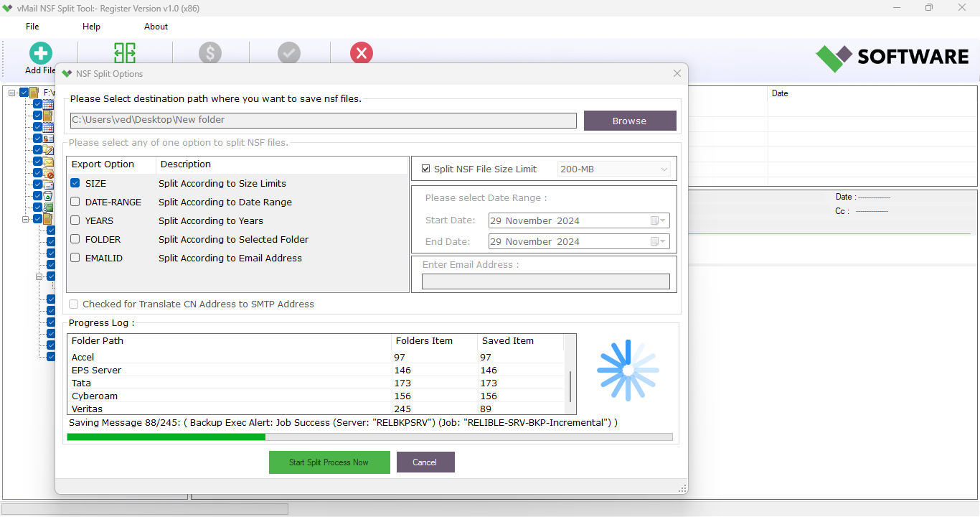Uncheck the root F: drive tree checkbox
980x517 pixels.
[x=24, y=93]
